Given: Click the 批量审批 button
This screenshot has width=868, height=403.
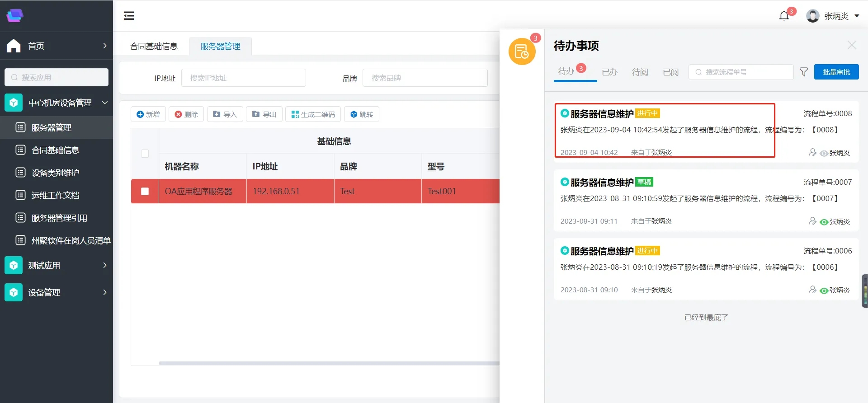Looking at the screenshot, I should [x=836, y=72].
